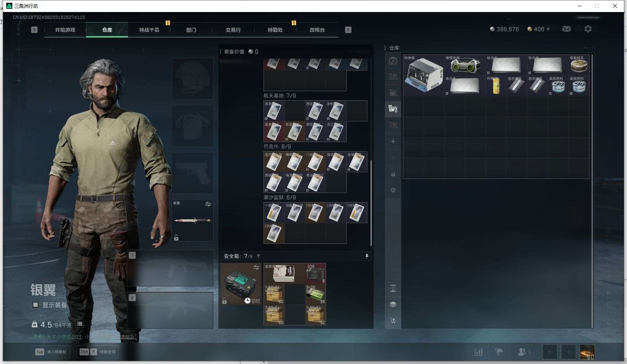Viewport: 627px width, 364px height.
Task: Click the 装备价值 0 label
Action: coord(241,52)
